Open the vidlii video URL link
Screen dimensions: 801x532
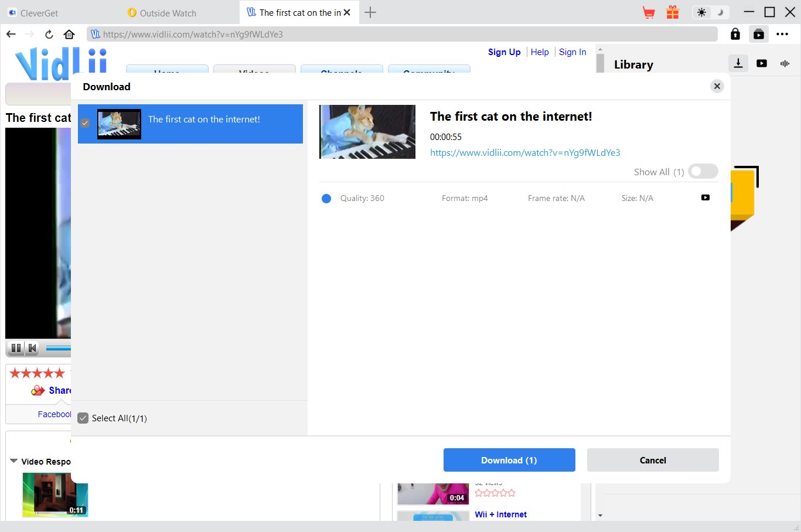(x=524, y=152)
